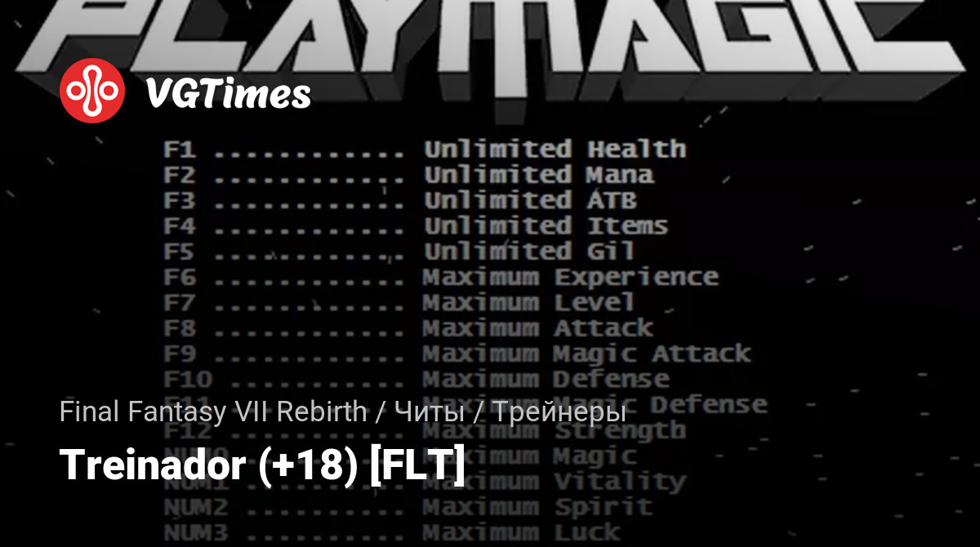Select the F10 Maximum Defense line

416,379
